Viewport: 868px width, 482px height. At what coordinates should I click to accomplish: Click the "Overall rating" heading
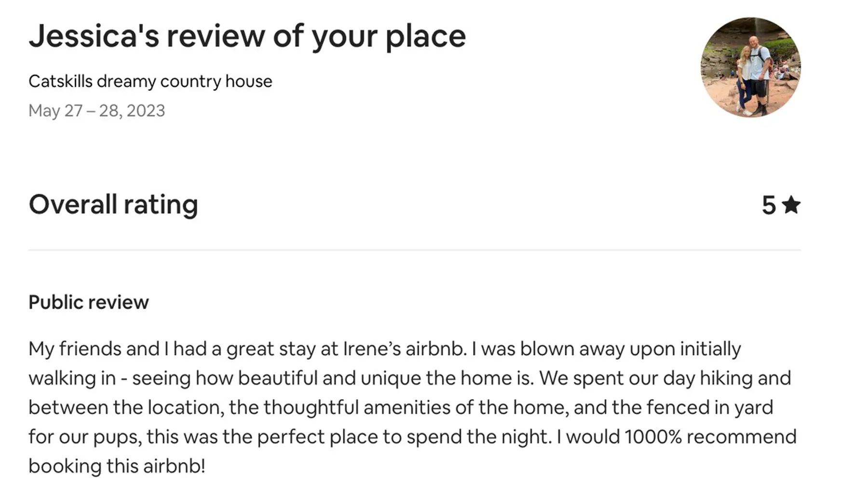113,204
